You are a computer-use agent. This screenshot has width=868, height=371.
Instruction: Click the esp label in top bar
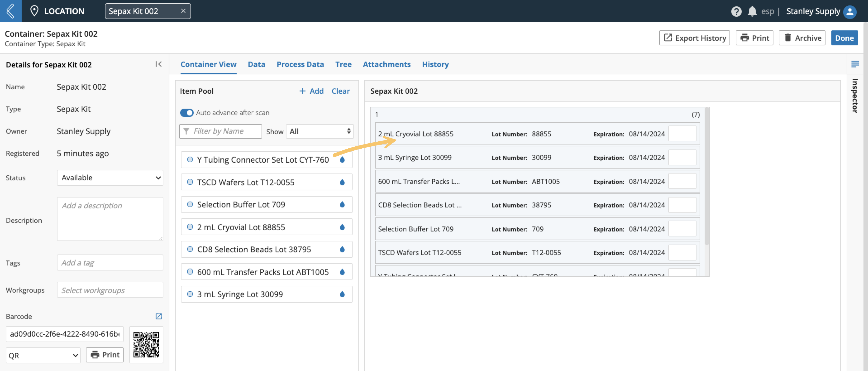768,12
